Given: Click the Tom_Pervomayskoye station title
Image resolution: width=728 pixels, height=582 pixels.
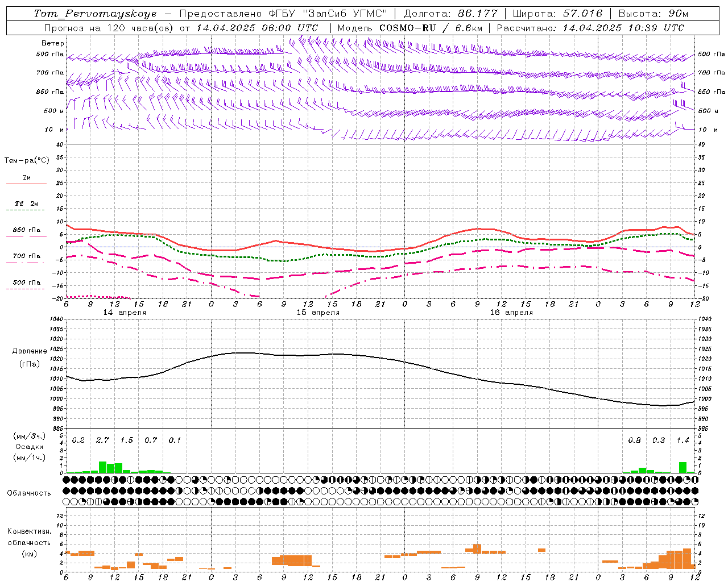Looking at the screenshot, I should point(95,14).
